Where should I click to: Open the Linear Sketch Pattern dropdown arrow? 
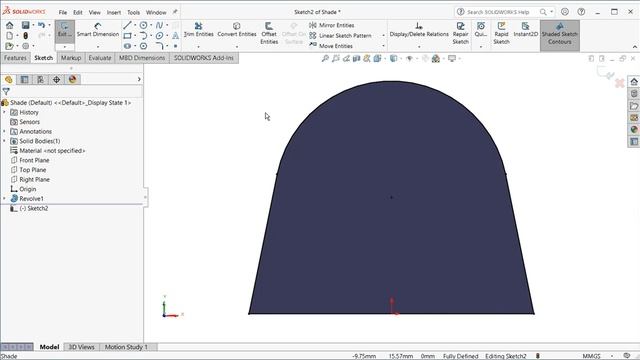click(x=383, y=36)
